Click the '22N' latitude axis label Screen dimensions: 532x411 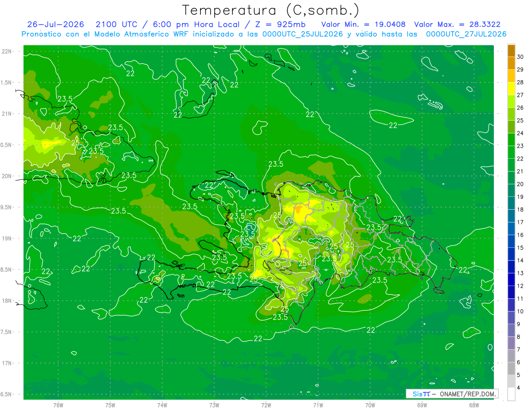7,51
